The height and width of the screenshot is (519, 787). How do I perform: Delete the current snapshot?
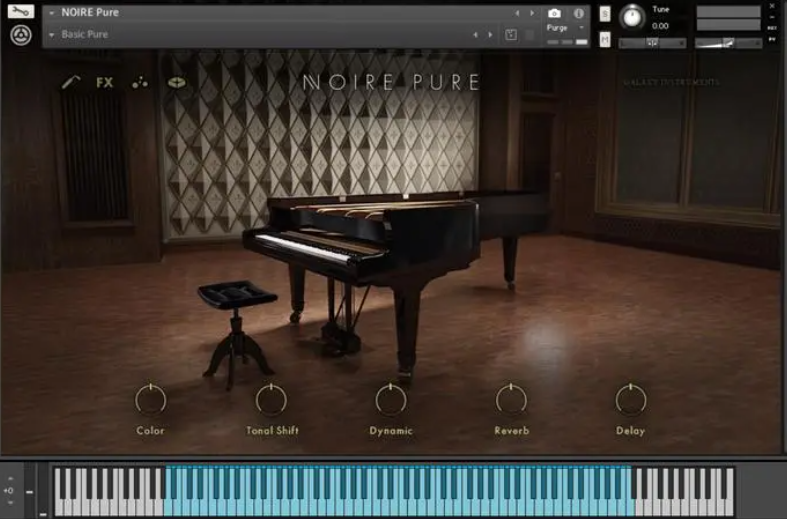pos(529,35)
